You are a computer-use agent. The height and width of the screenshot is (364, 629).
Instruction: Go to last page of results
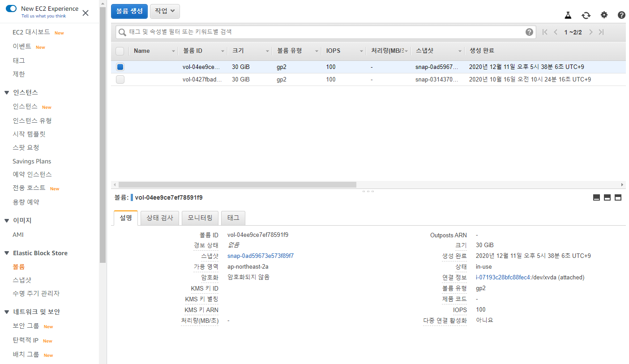[x=601, y=32]
